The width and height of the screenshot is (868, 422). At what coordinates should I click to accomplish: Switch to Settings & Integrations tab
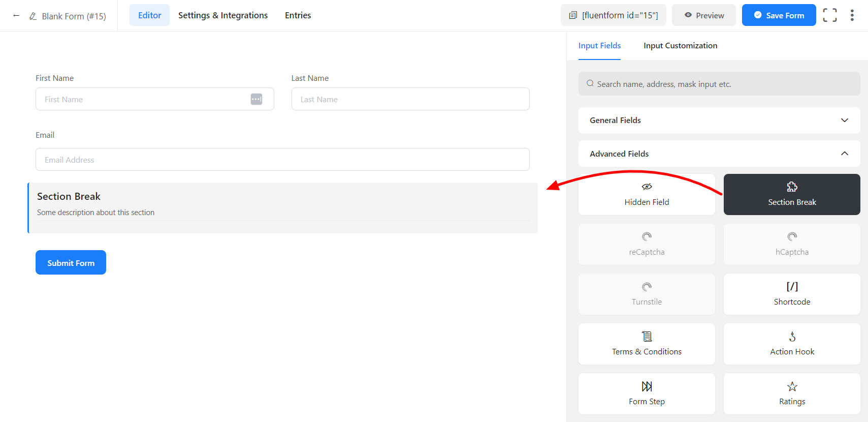(x=222, y=15)
